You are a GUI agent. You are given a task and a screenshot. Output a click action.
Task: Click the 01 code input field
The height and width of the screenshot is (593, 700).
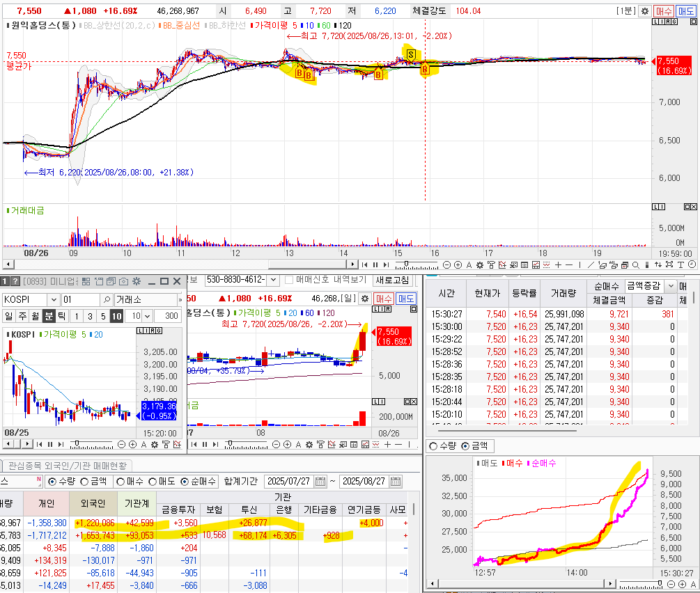81,299
